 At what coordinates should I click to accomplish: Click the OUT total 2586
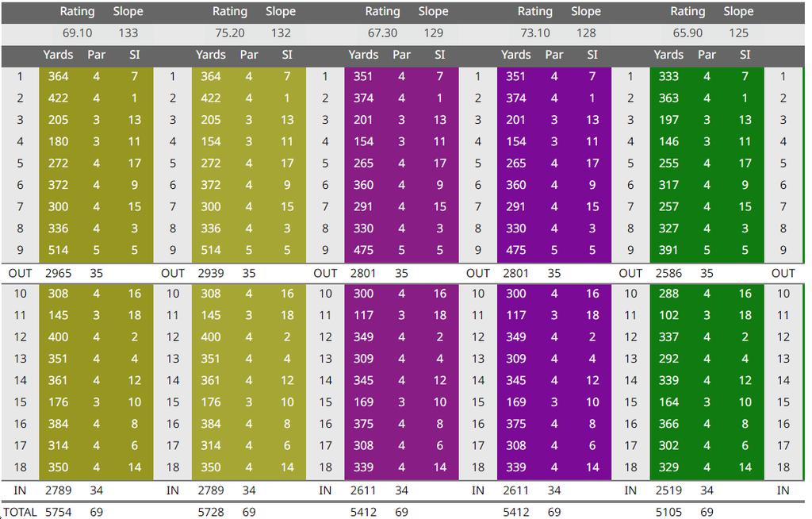click(x=668, y=273)
